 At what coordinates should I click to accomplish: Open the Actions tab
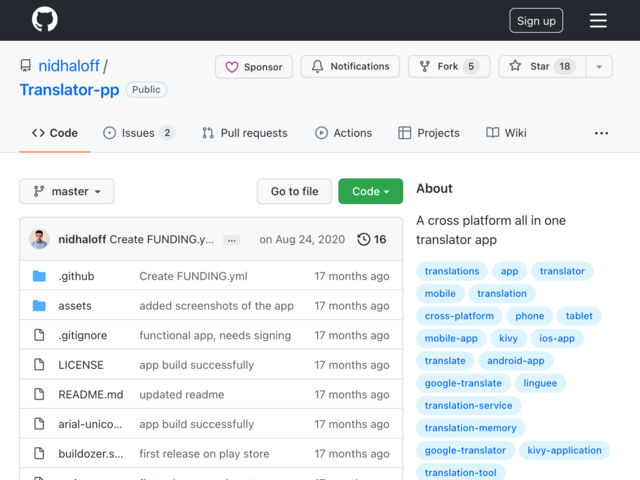pos(343,133)
